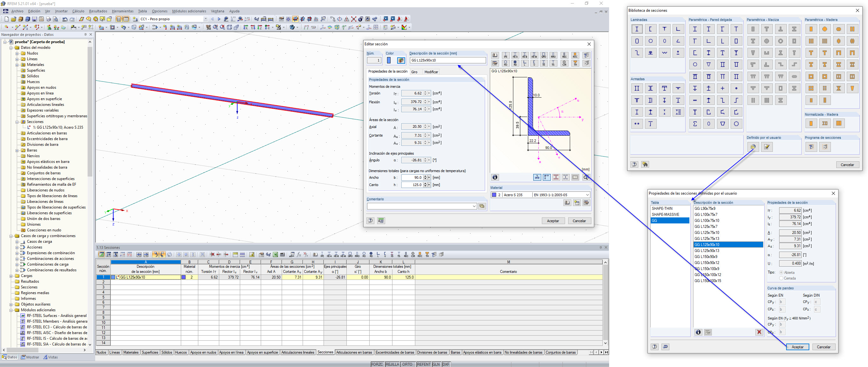Click delete red X in user sections dialog
868x367 pixels.
click(x=759, y=332)
